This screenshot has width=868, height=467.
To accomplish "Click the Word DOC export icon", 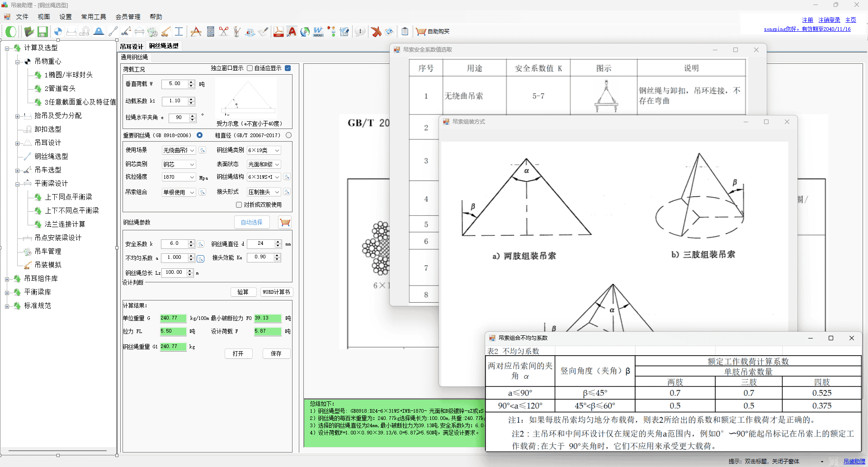I will 318,32.
